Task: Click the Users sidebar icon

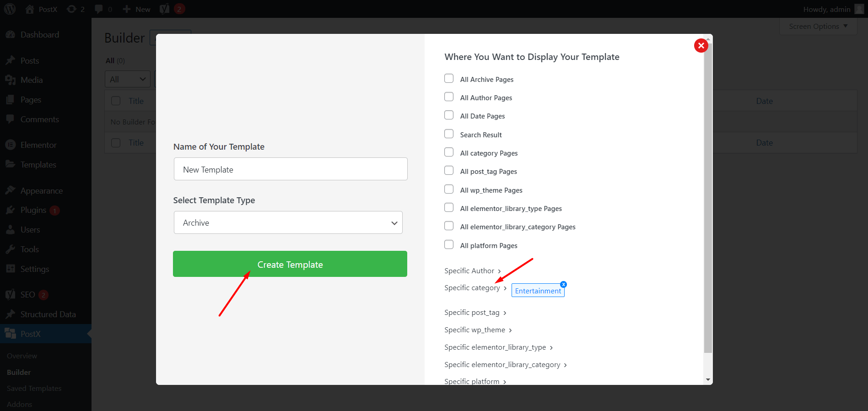Action: (x=10, y=230)
